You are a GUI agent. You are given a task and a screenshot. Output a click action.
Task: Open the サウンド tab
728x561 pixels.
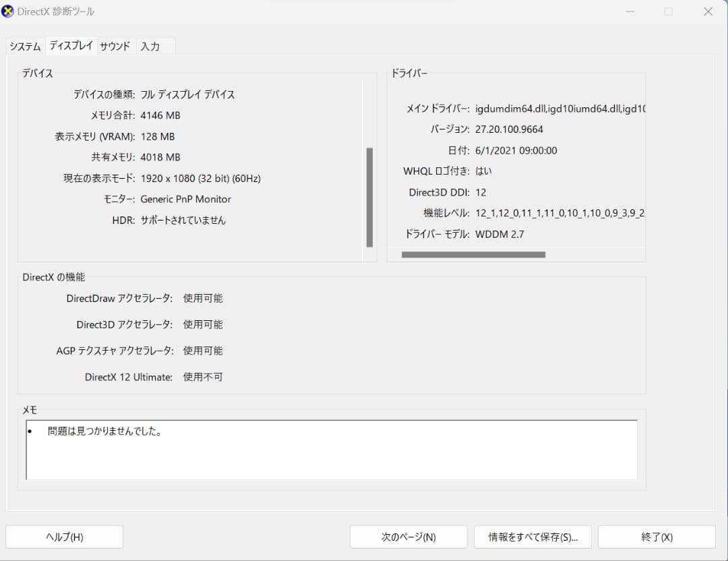tap(114, 46)
